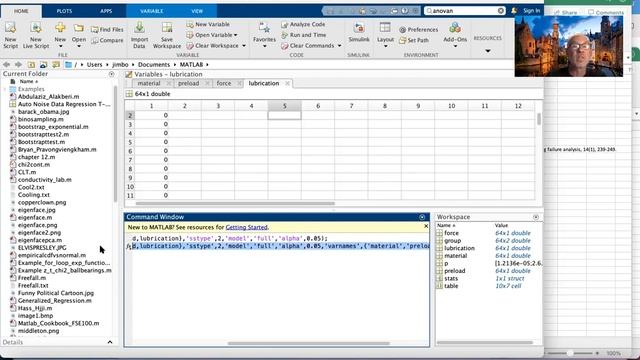Image resolution: width=640 pixels, height=360 pixels.
Task: Click Save Workspace
Action: [x=167, y=36]
